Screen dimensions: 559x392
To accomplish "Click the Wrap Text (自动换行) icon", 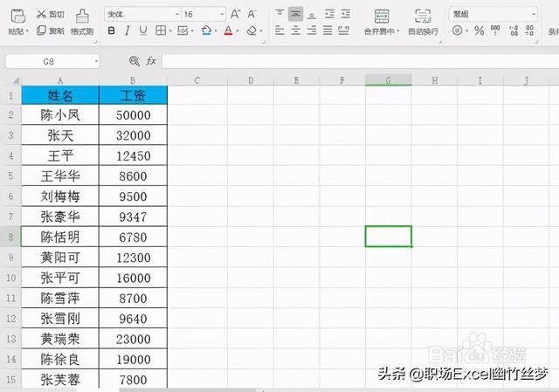I will coord(423,16).
